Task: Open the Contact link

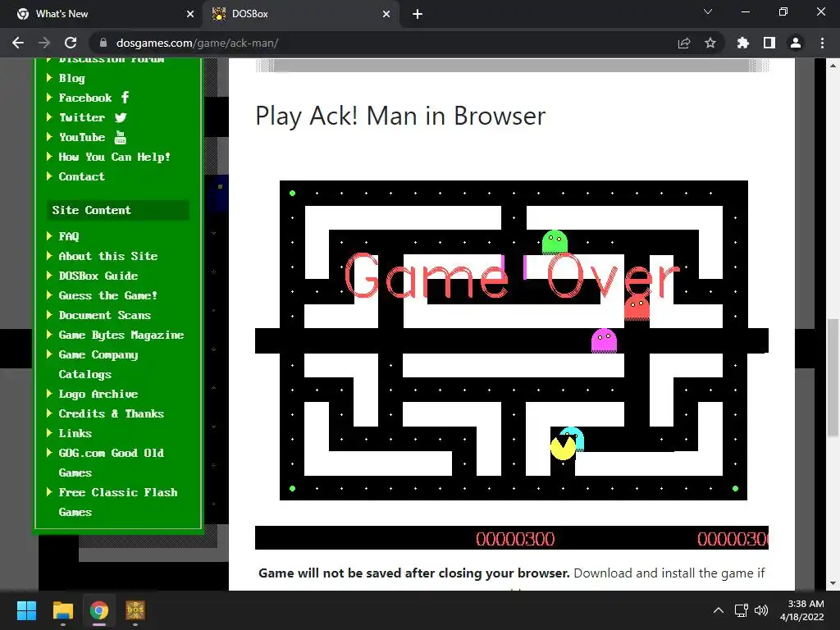Action: (81, 176)
